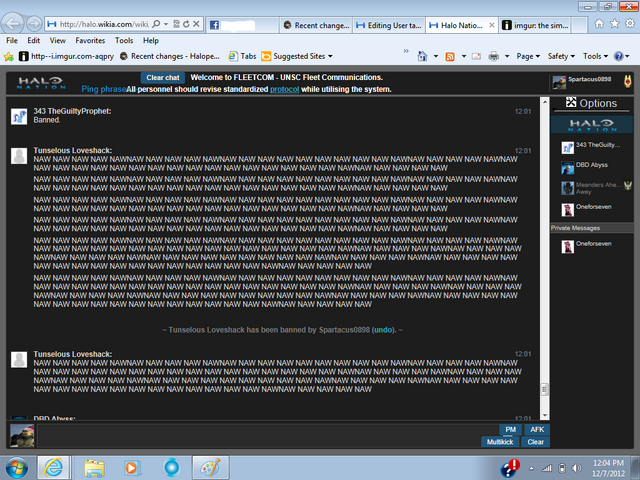Expand the Home page dropdown arrow
The height and width of the screenshot is (480, 640).
coord(436,56)
